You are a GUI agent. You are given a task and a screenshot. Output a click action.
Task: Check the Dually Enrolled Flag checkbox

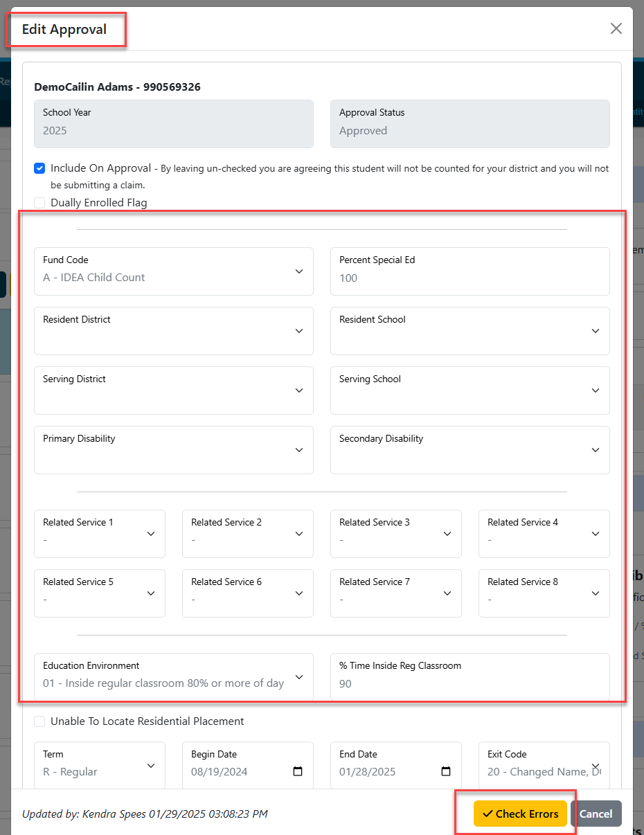pyautogui.click(x=39, y=203)
